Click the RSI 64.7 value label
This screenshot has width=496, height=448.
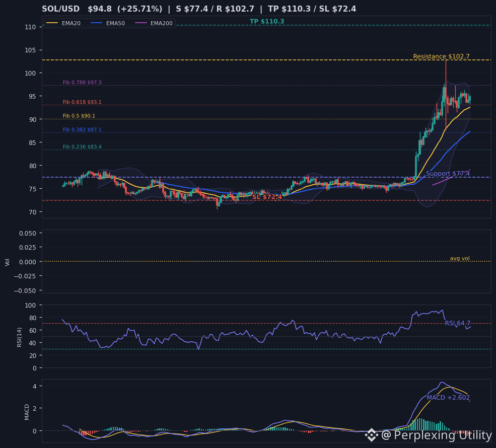point(457,323)
